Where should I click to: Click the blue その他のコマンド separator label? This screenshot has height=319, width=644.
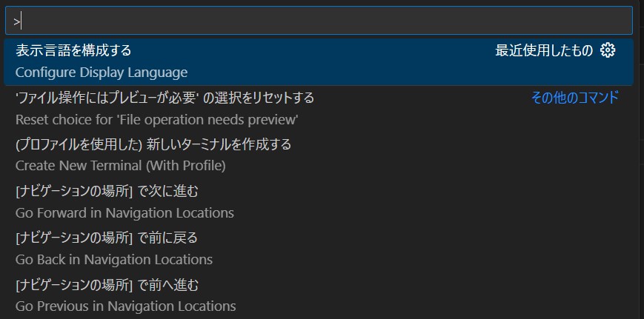[575, 98]
